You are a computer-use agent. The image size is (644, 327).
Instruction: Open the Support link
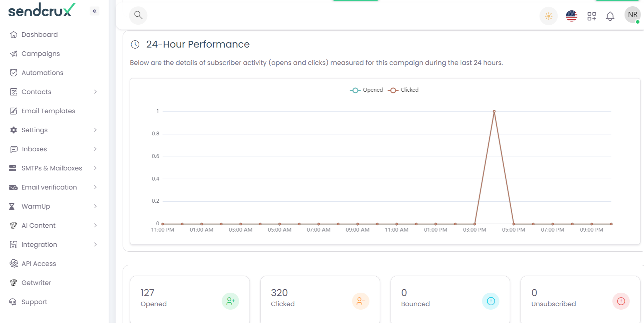pos(34,302)
